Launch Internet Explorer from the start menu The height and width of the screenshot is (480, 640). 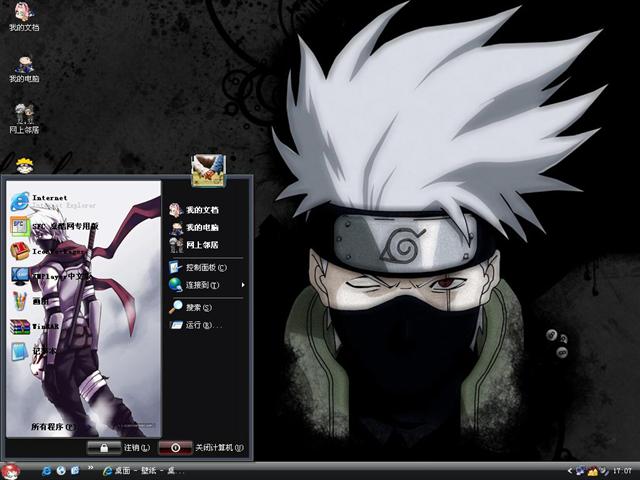click(x=53, y=201)
